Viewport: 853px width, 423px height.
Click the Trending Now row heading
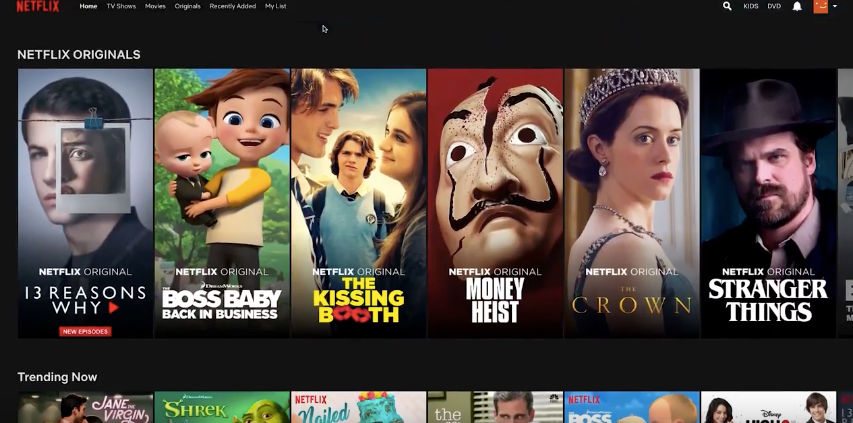(x=57, y=377)
